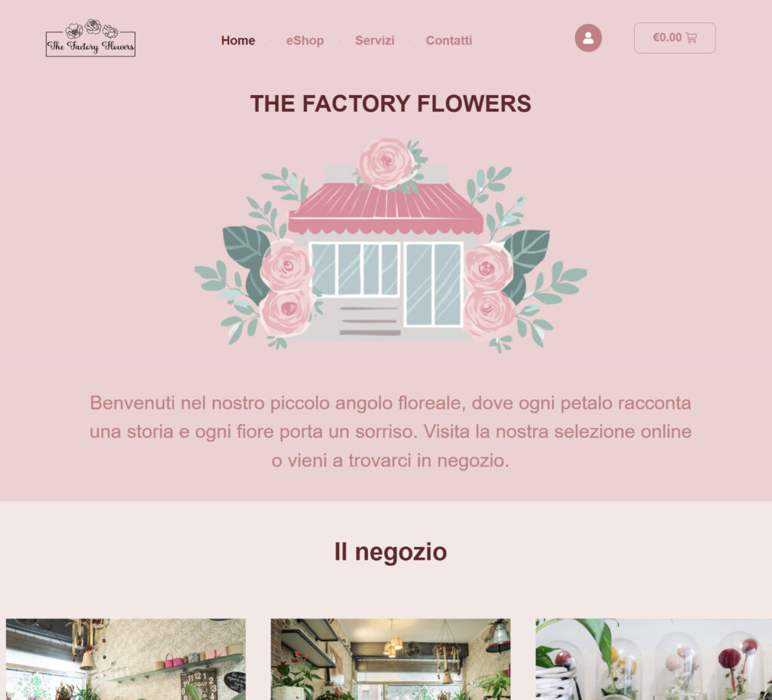Screen dimensions: 772x700
Task: Go to the Home menu item
Action: tap(237, 41)
